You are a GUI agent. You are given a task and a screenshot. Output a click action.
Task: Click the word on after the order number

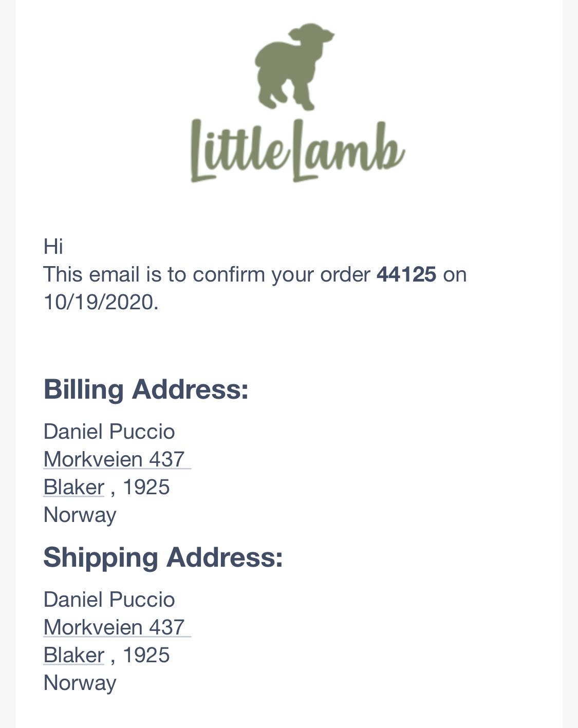coord(455,275)
